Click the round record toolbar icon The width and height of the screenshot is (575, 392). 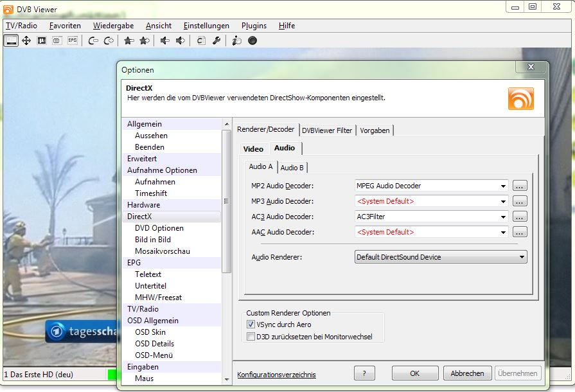(x=252, y=40)
